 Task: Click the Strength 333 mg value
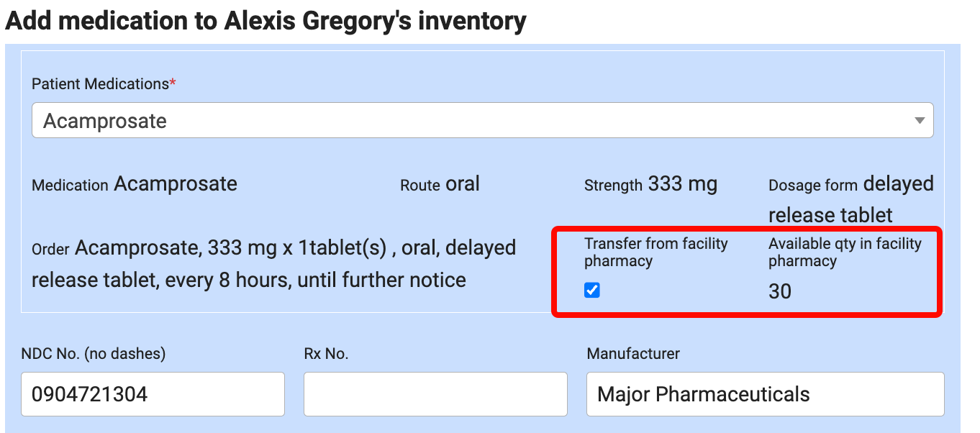pos(682,184)
